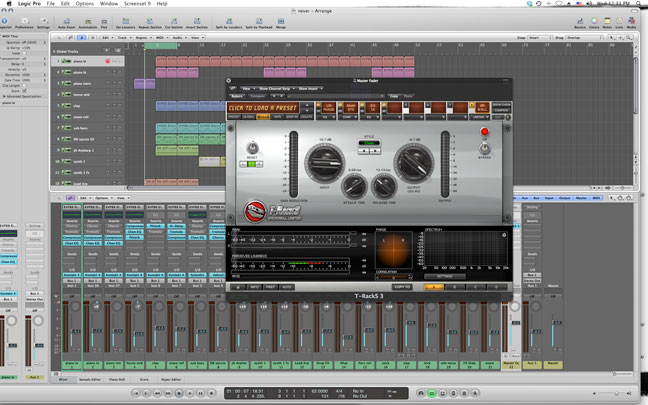This screenshot has width=648, height=405.
Task: Click the T-RackS SHOW CHAIN button
Action: point(501,105)
